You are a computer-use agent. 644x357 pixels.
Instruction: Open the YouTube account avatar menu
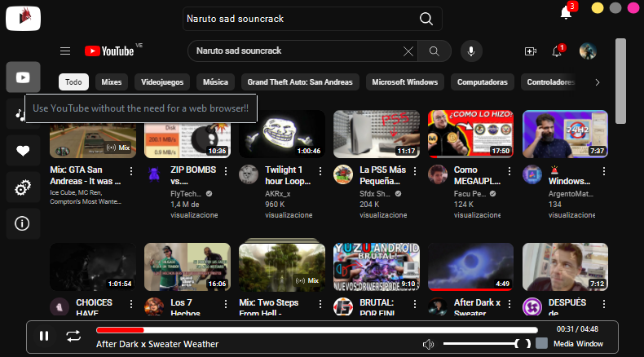588,51
